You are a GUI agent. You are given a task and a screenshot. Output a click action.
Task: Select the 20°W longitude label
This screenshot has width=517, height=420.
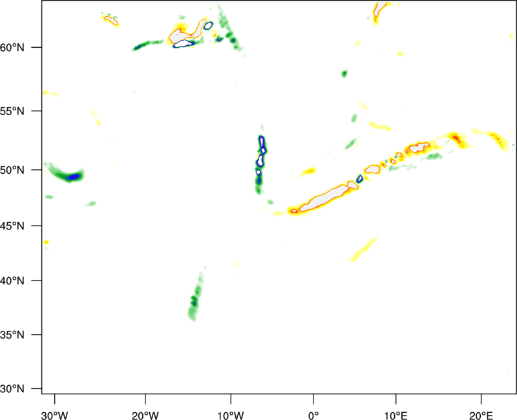[x=145, y=415]
